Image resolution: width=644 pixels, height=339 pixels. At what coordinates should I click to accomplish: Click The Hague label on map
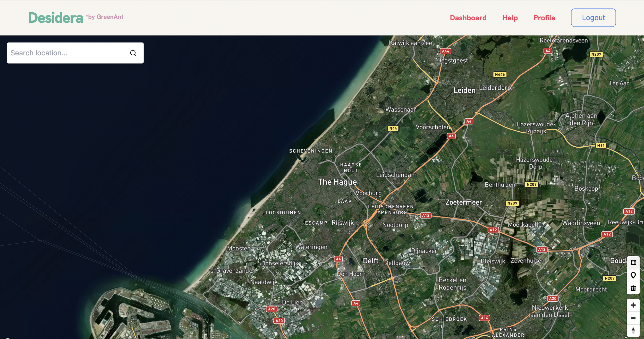point(337,182)
